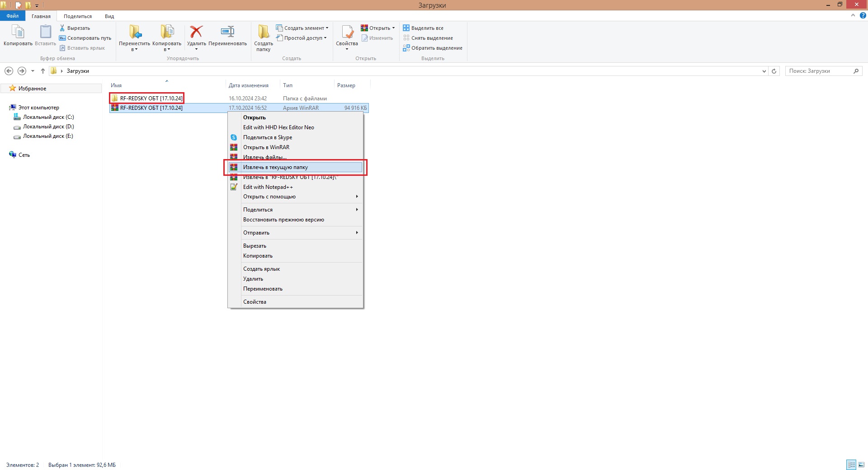Image resolution: width=868 pixels, height=470 pixels.
Task: Select the RF-REDSKY ОБТ [17.10.24] WinRAR archive row
Action: [239, 108]
